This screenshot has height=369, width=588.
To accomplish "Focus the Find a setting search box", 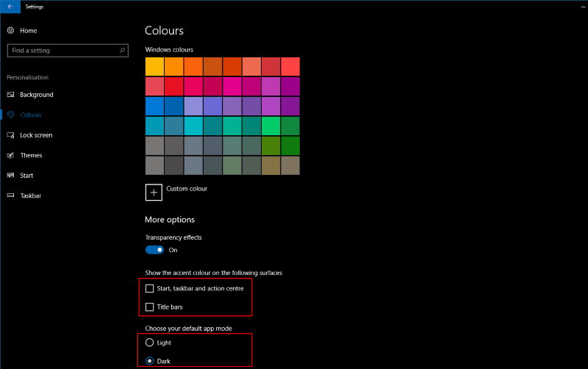I will tap(68, 50).
